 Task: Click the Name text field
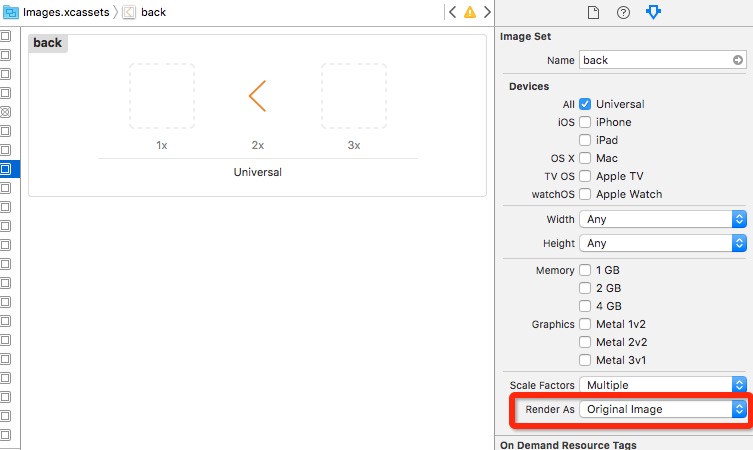point(663,60)
